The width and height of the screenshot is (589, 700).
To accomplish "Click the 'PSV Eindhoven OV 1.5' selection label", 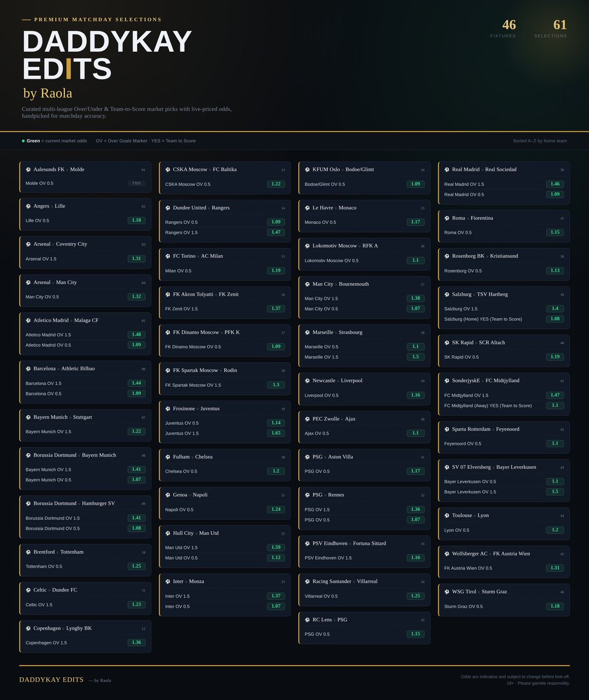I will [x=328, y=558].
